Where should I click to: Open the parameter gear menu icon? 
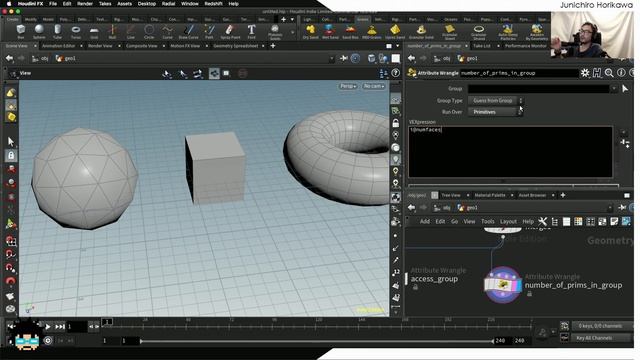coord(585,73)
